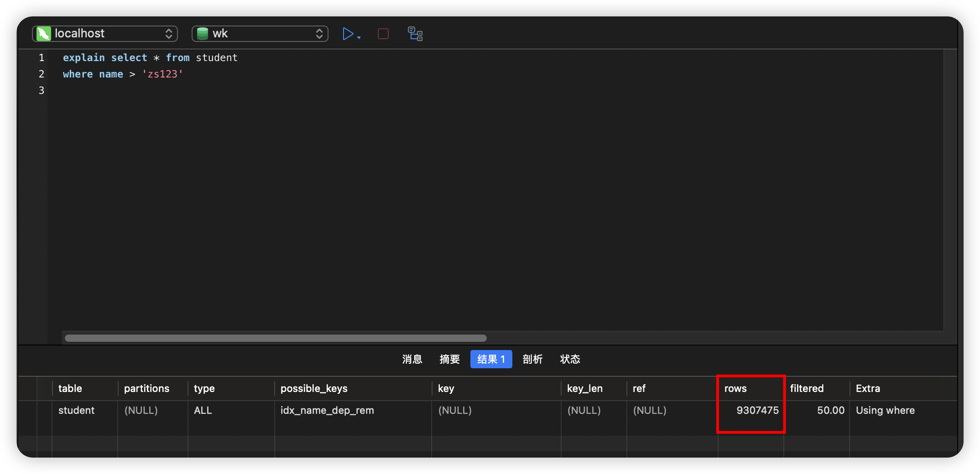Open the run options arrow beside play
Image resolution: width=980 pixels, height=474 pixels.
coord(359,37)
